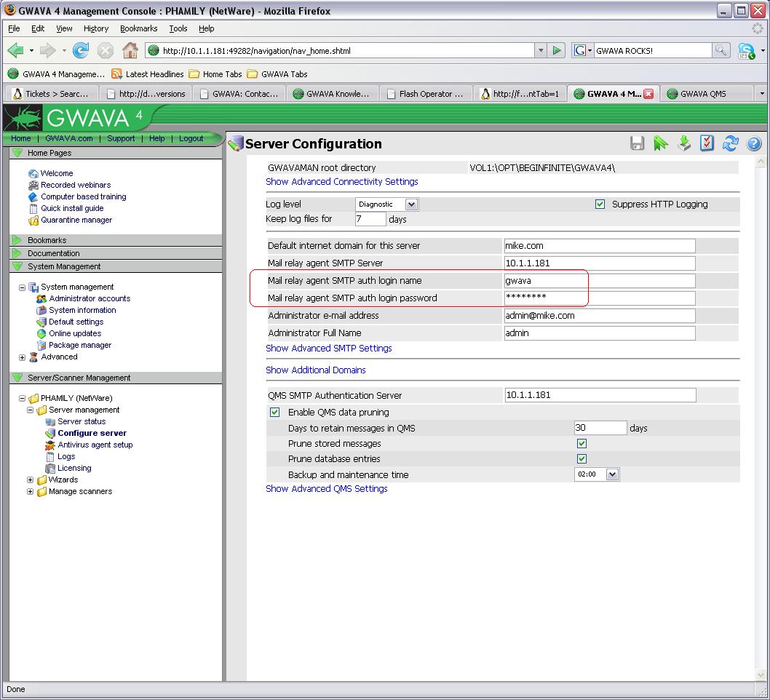Switch to the GWAVA QMS tab
The width and height of the screenshot is (770, 700).
[707, 94]
